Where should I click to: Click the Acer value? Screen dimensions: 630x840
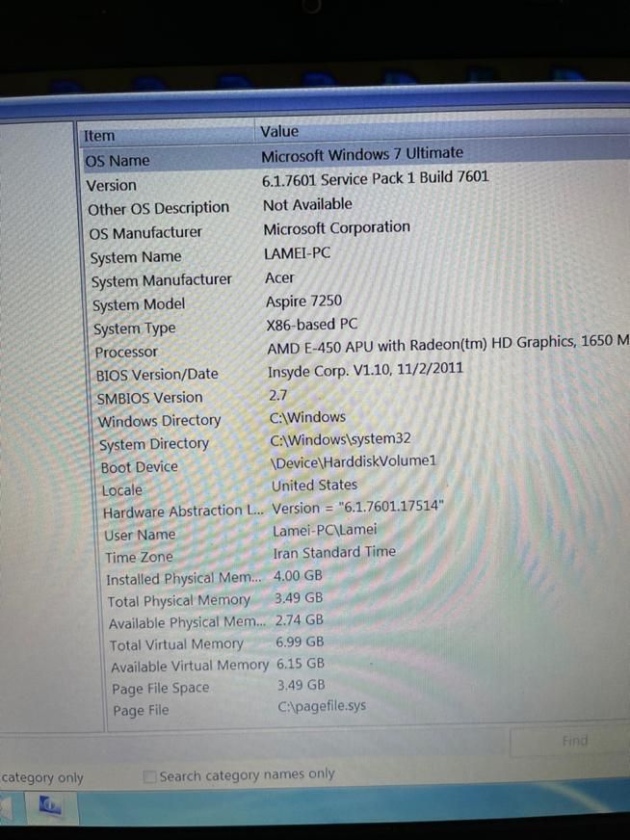[279, 277]
